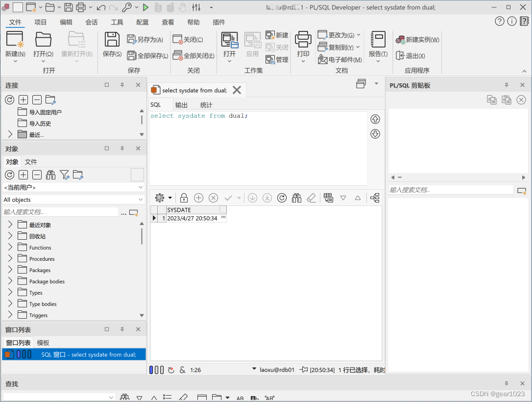Click the 输入搜索文档 search field
This screenshot has width=532, height=402.
59,212
